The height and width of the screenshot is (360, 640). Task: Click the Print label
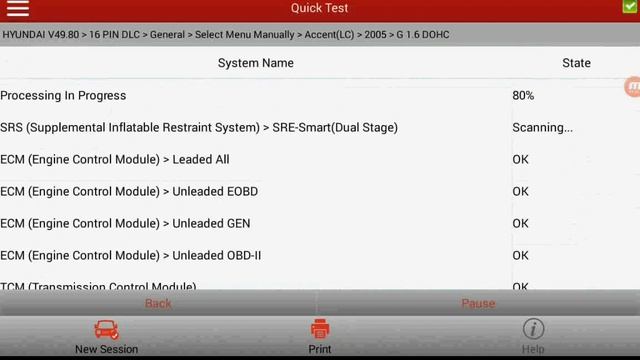[320, 349]
